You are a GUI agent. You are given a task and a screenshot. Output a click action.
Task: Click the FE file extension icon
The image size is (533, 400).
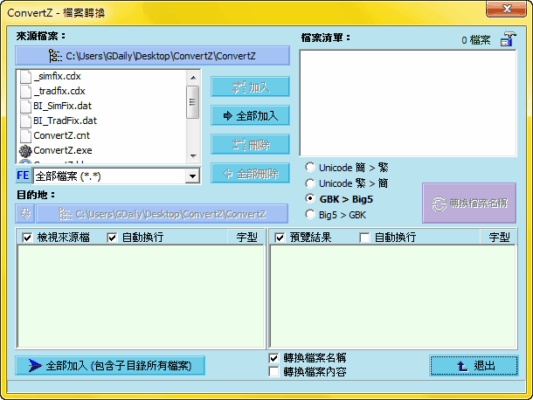[23, 175]
